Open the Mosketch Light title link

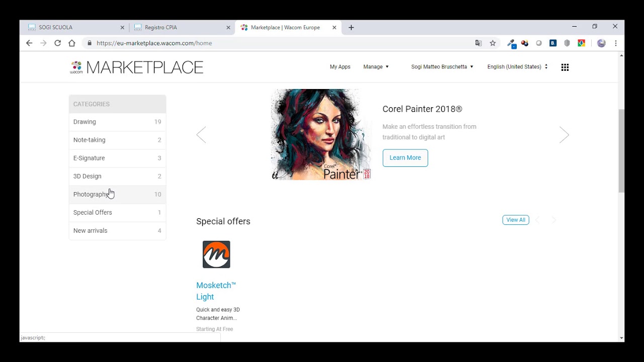tap(216, 291)
